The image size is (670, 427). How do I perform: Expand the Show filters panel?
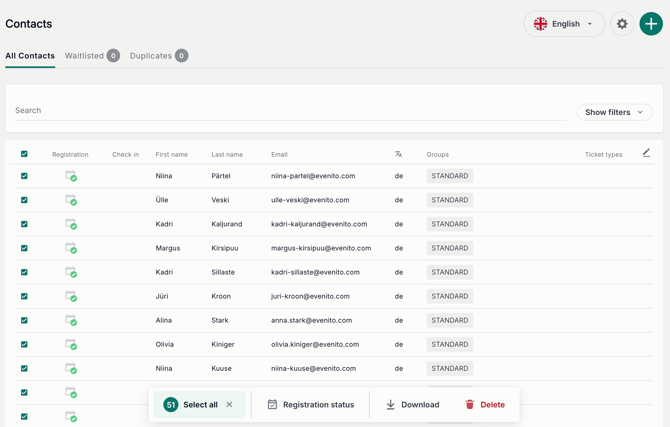coord(614,112)
